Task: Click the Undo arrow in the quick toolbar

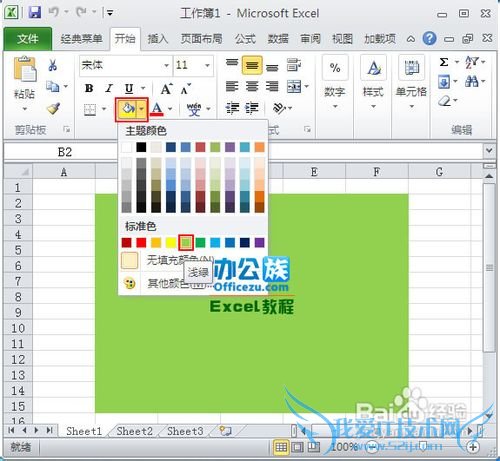Action: coord(53,13)
